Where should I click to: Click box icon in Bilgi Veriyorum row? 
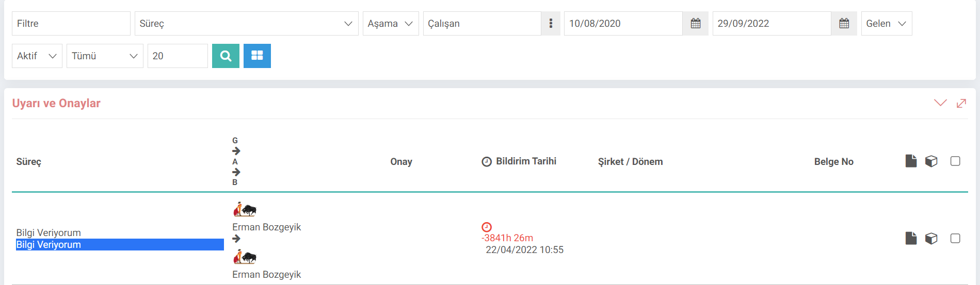(x=931, y=238)
